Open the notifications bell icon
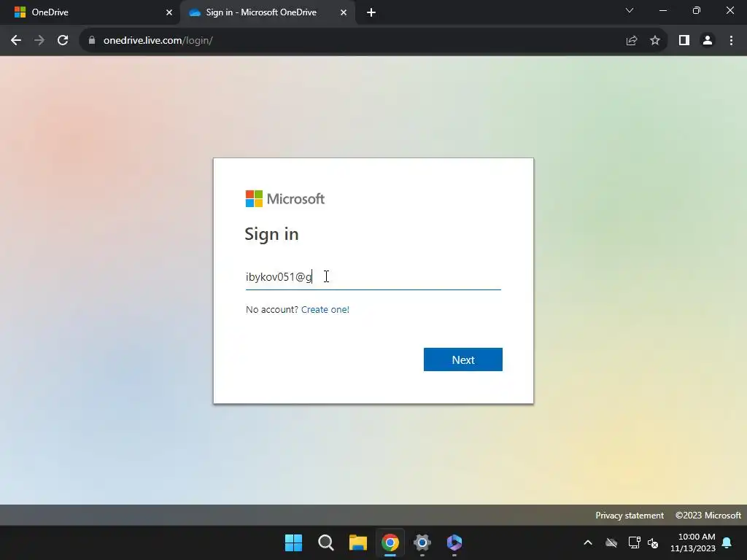The image size is (747, 560). coord(727,542)
